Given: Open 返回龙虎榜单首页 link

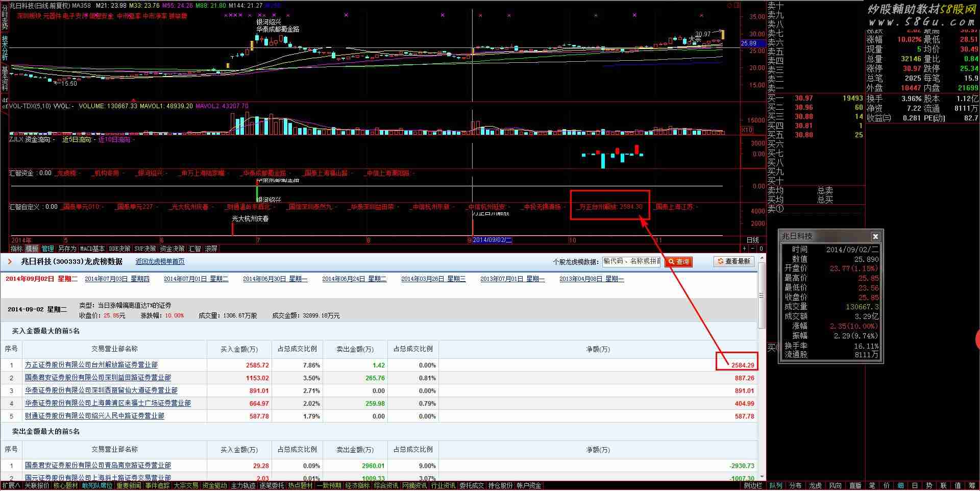Looking at the screenshot, I should click(160, 261).
